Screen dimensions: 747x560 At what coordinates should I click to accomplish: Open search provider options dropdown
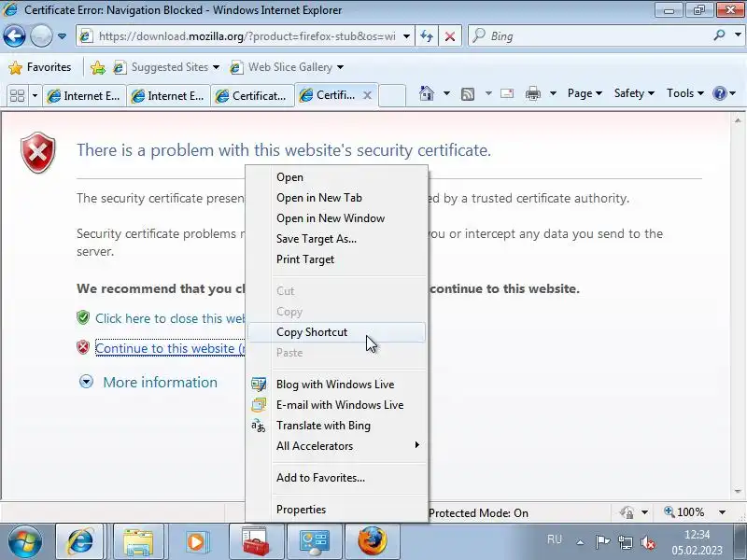(738, 35)
